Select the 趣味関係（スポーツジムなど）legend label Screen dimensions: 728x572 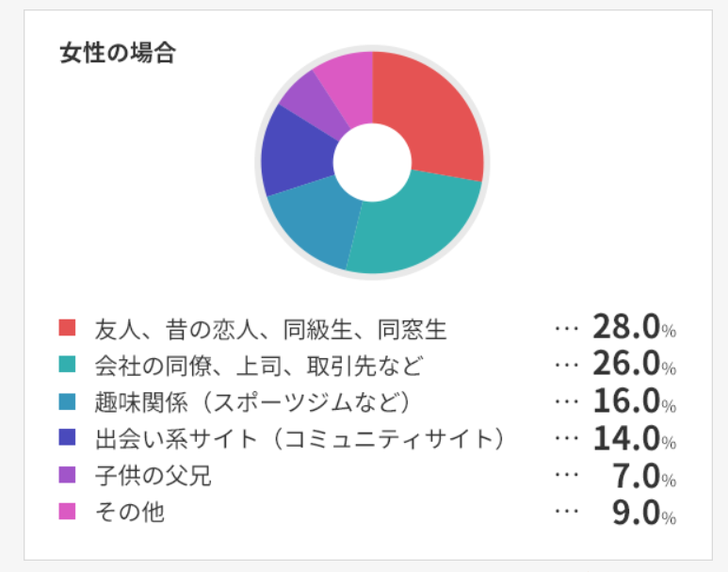[x=254, y=401]
